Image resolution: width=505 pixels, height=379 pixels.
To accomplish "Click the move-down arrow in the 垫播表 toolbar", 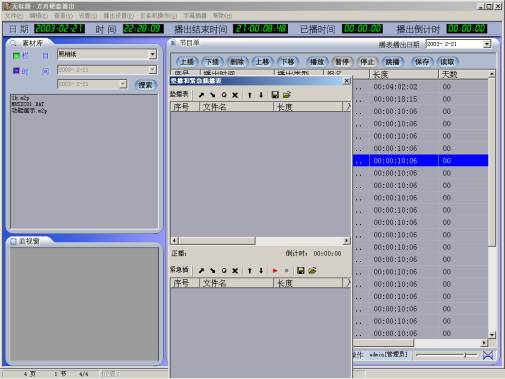I will (x=261, y=95).
